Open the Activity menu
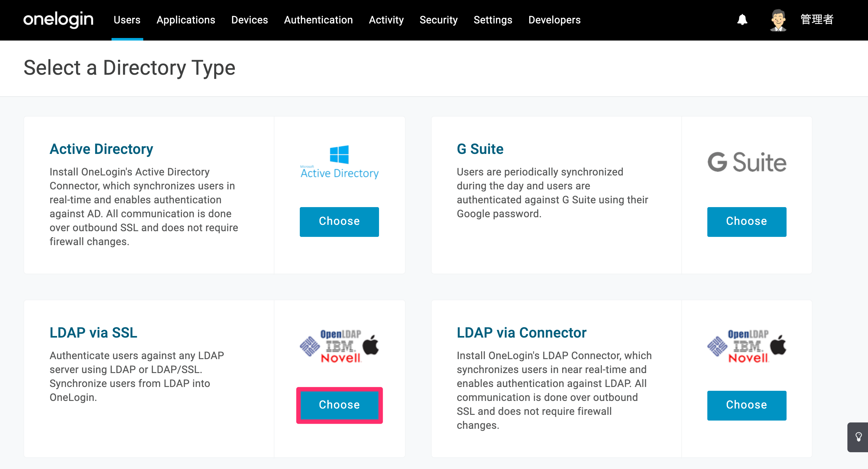 coord(386,20)
